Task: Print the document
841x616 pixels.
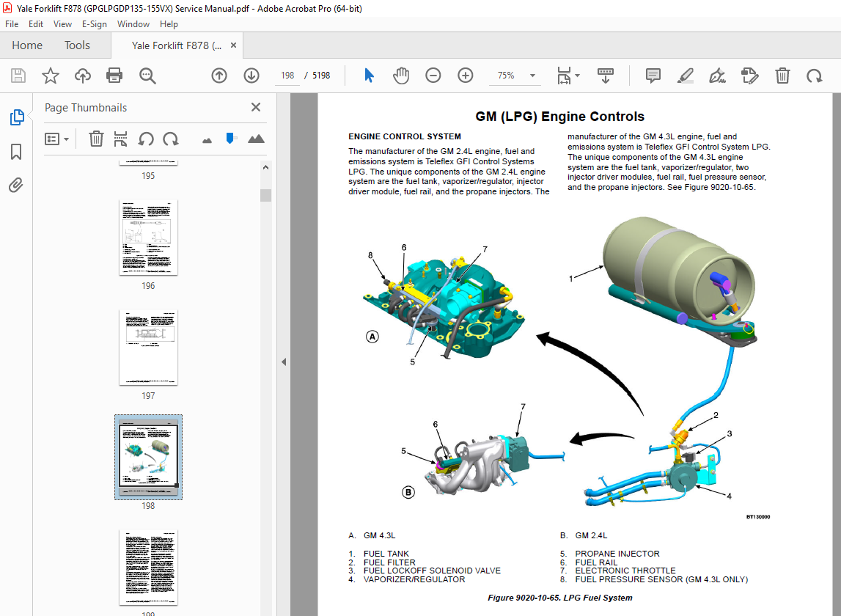Action: click(x=114, y=76)
